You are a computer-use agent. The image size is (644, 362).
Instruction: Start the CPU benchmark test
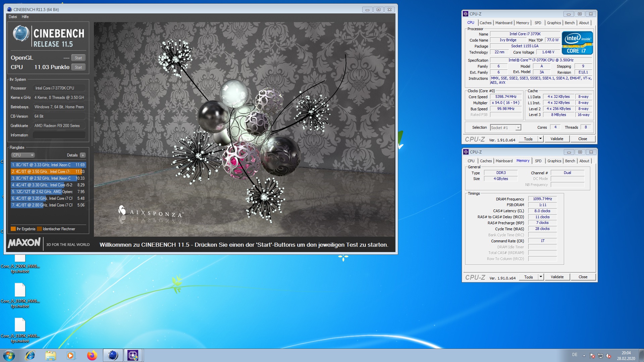(78, 67)
